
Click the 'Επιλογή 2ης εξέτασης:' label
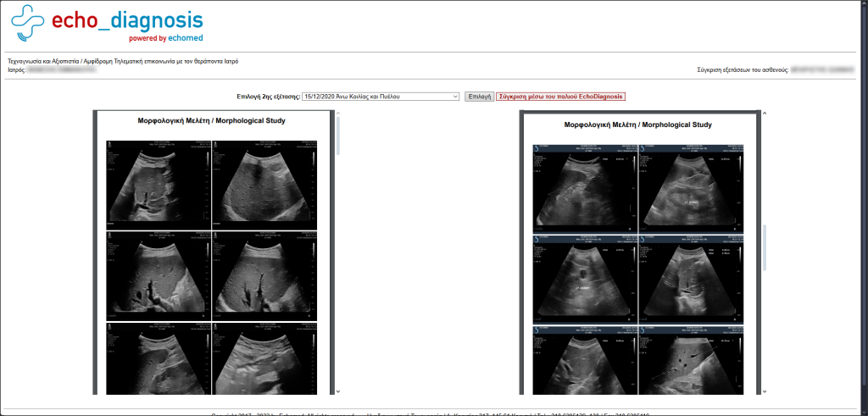[269, 97]
